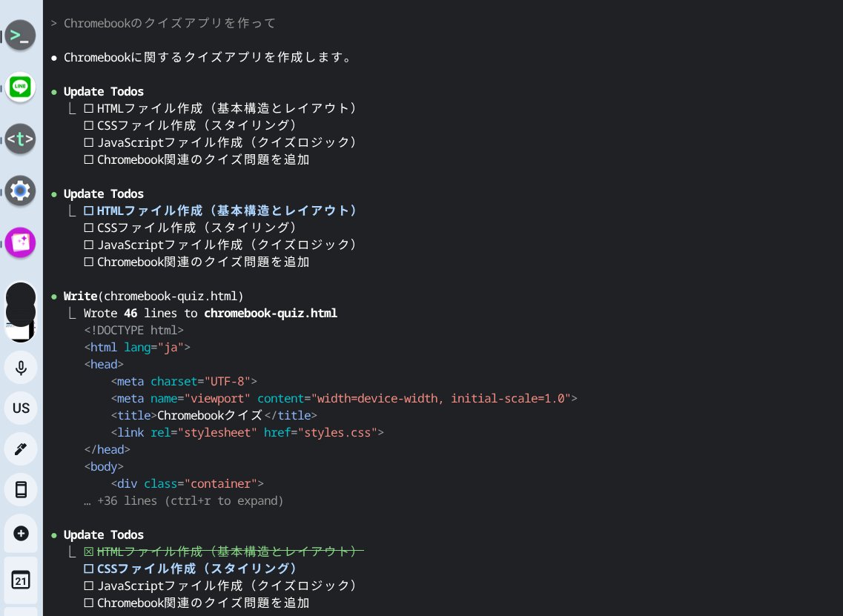Open the Settings gear app

(x=21, y=191)
